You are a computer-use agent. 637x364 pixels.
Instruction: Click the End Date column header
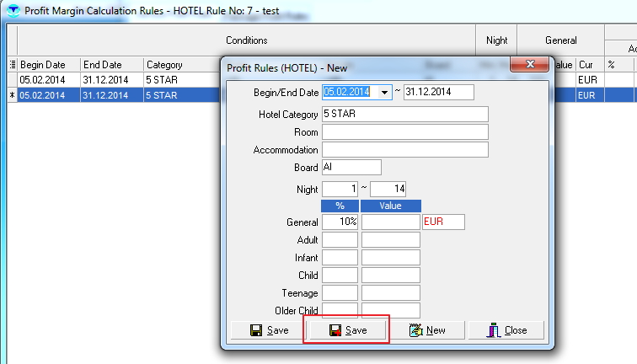(111, 65)
